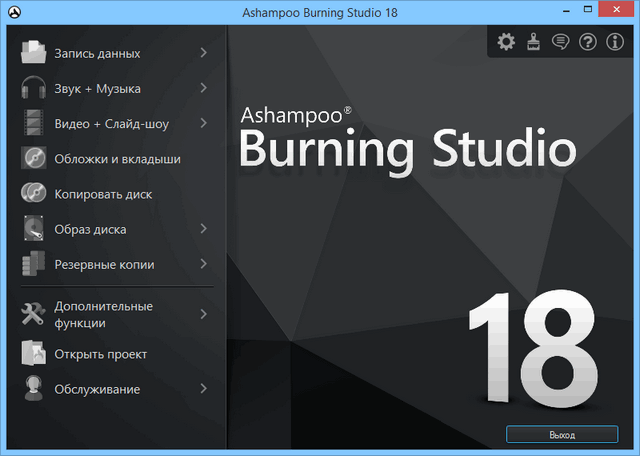Screen dimensions: 640x456
Task: Click the tools icon for Дополнительные функции
Action: coord(35,314)
